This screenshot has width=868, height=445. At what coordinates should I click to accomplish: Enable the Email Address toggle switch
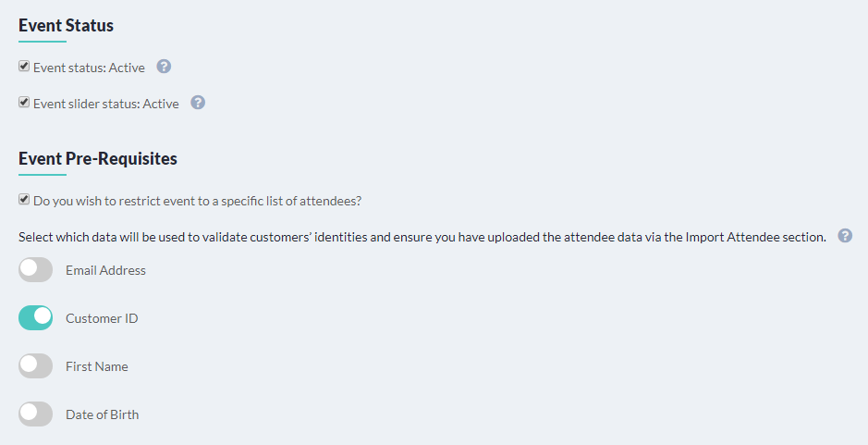pyautogui.click(x=35, y=270)
